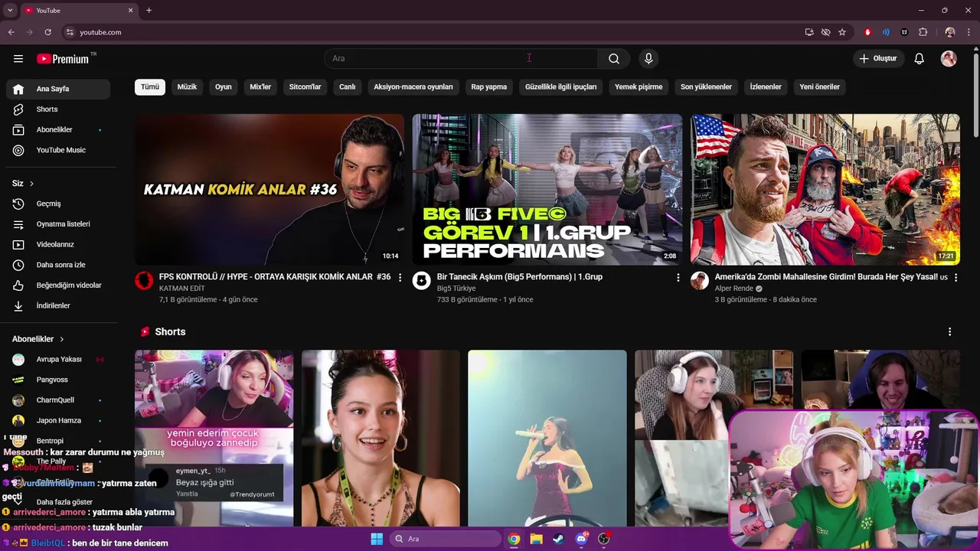Go to Ana Sayfa in sidebar
This screenshot has height=551, width=980.
coord(58,89)
